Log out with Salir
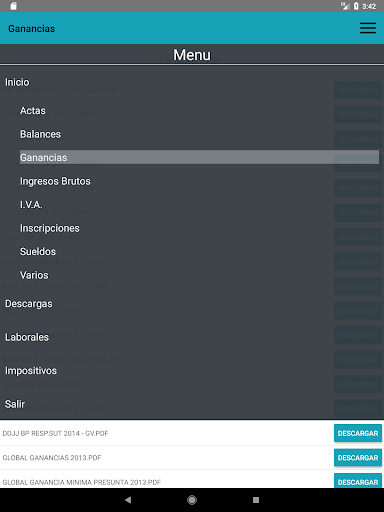384x512 pixels. (x=15, y=404)
